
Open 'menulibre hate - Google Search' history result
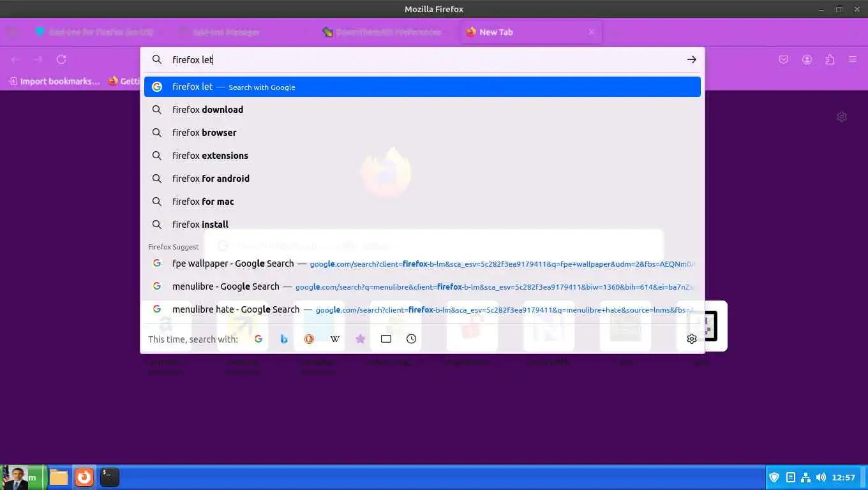tap(423, 309)
